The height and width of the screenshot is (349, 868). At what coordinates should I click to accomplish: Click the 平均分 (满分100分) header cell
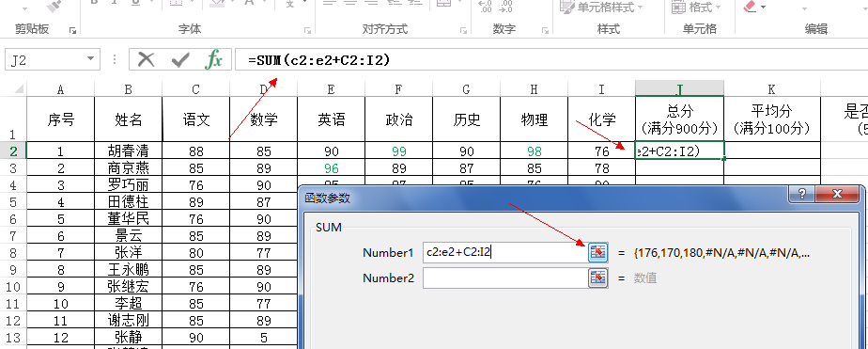[x=771, y=119]
